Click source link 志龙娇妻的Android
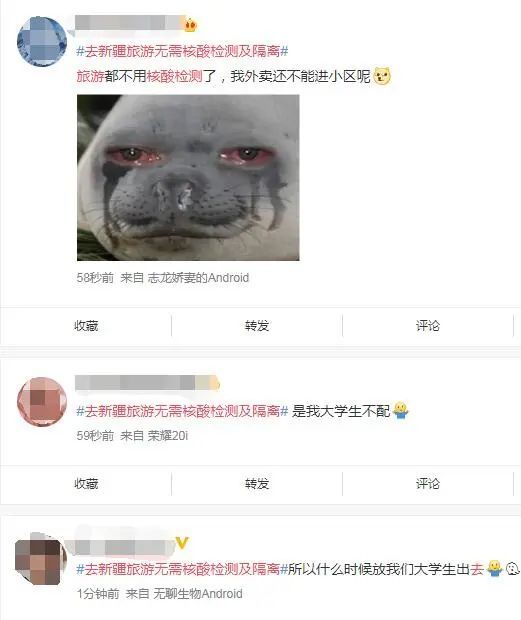 point(198,278)
